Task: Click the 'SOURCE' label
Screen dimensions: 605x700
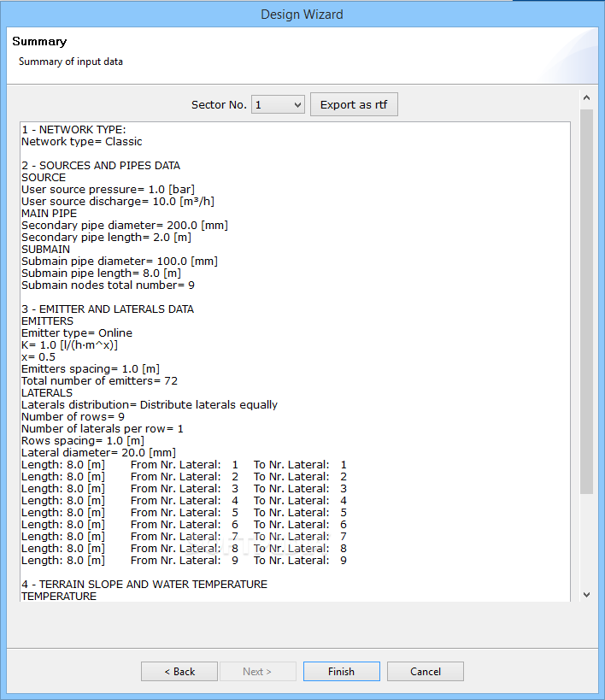Action: pyautogui.click(x=44, y=178)
